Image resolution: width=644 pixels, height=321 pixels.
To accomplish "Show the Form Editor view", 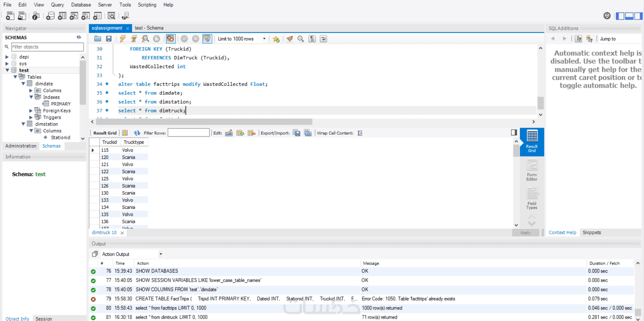I will pos(532,170).
